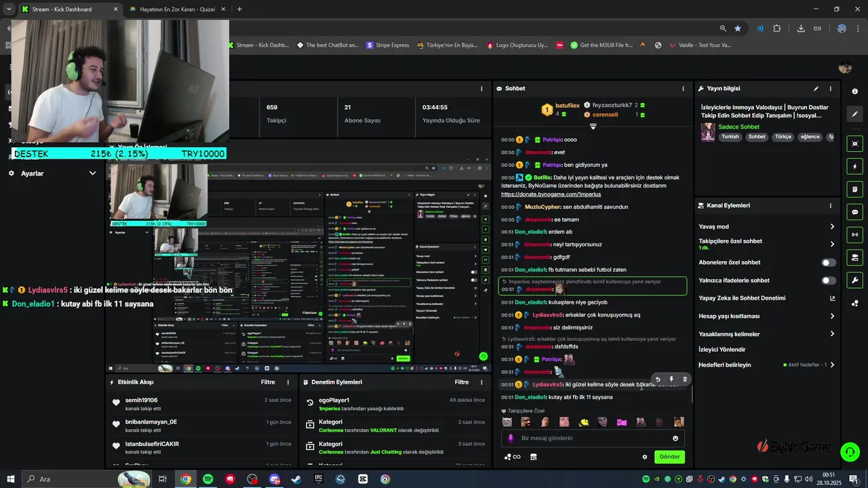This screenshot has width=868, height=488.
Task: Click the chat bubble icon in right sidebar
Action: pyautogui.click(x=855, y=211)
